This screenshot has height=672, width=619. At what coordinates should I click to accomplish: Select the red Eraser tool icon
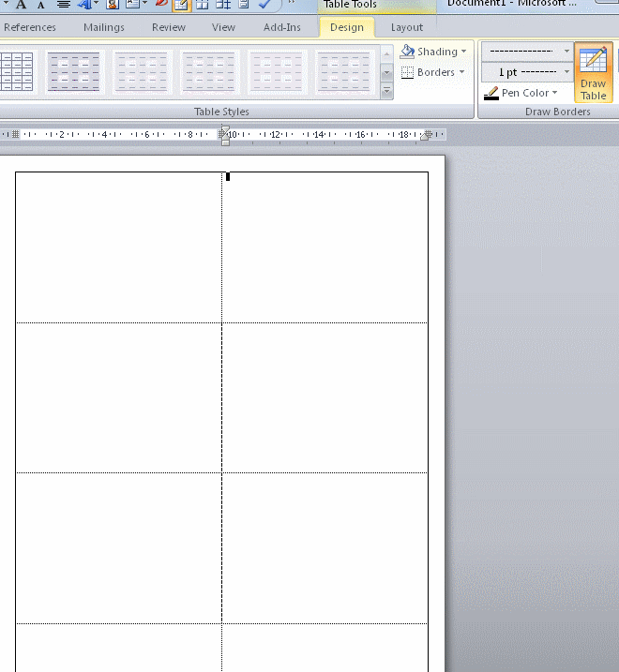coord(161,4)
